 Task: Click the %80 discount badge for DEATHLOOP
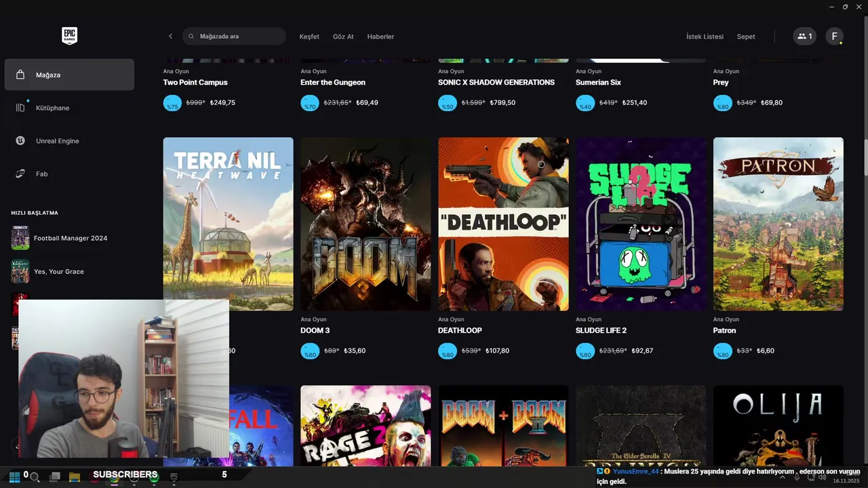pos(448,351)
